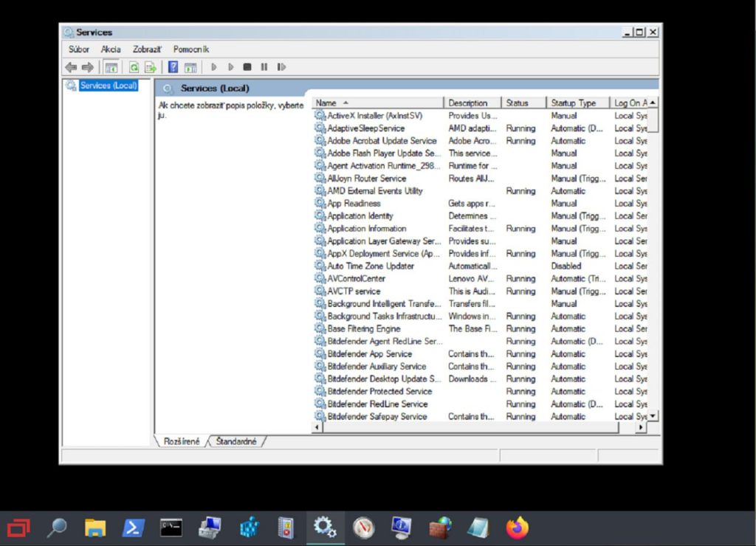Click the Start Service play icon

214,67
